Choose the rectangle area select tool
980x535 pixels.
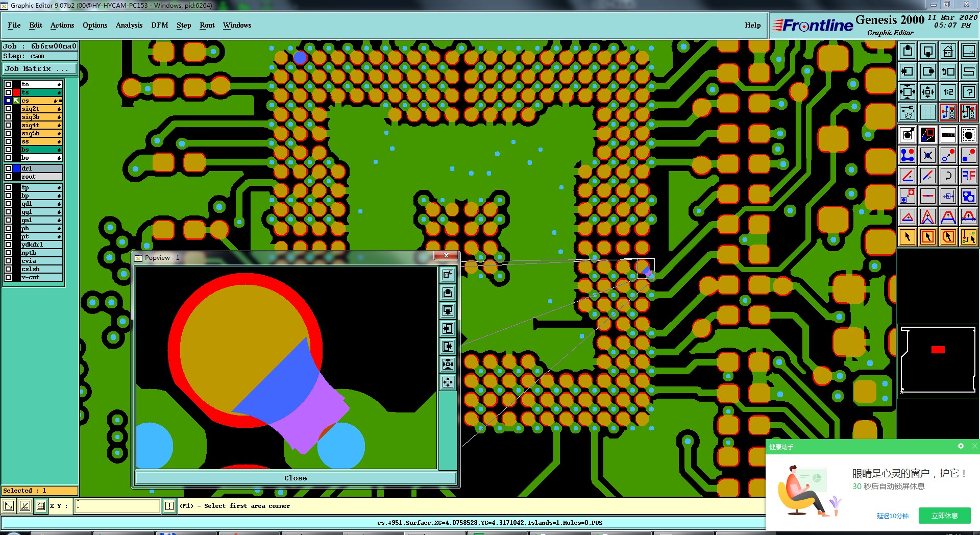coord(928,237)
